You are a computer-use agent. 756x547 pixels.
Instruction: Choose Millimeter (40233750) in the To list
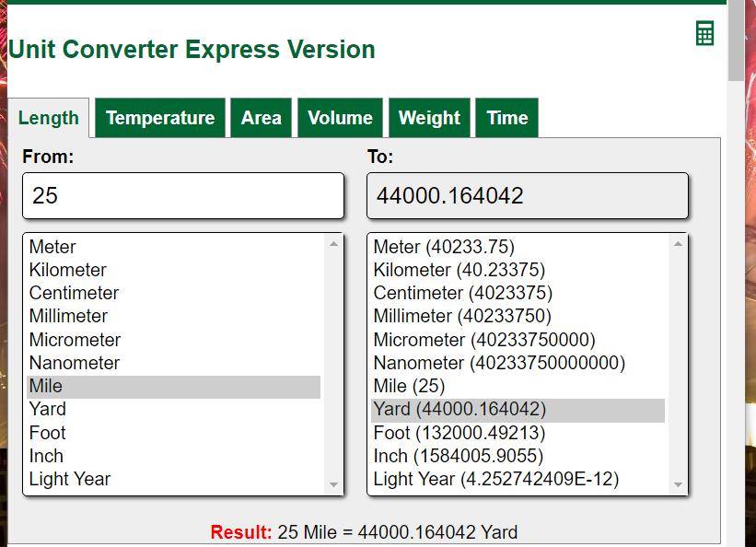518,317
